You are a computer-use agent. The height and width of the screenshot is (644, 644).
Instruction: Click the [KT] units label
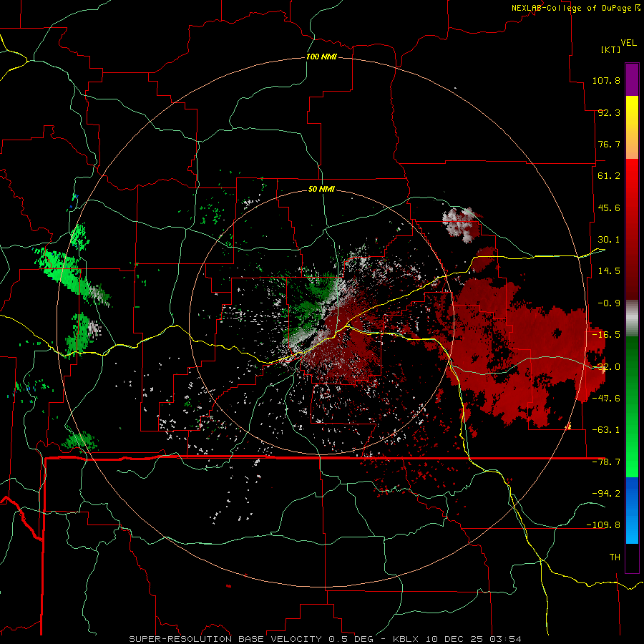pyautogui.click(x=611, y=49)
